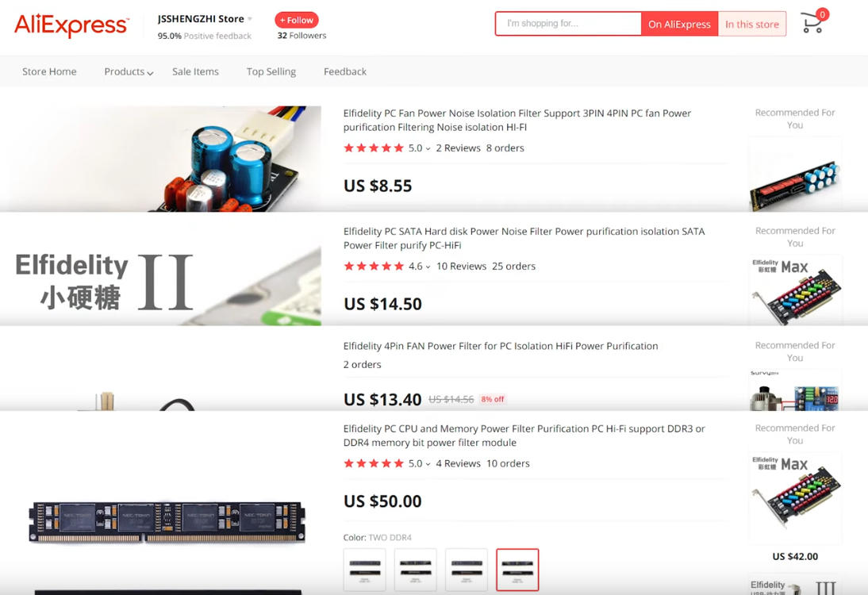The image size is (868, 595).
Task: Open the shopping cart icon
Action: 813,22
